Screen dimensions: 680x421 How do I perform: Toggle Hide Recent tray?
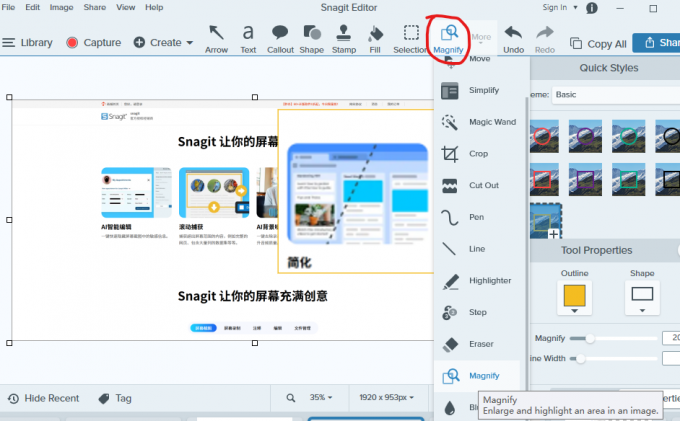(43, 398)
